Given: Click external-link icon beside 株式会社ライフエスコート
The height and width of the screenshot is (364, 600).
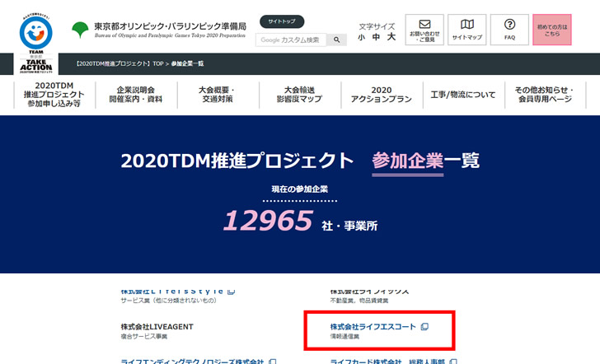Looking at the screenshot, I should click(x=424, y=326).
